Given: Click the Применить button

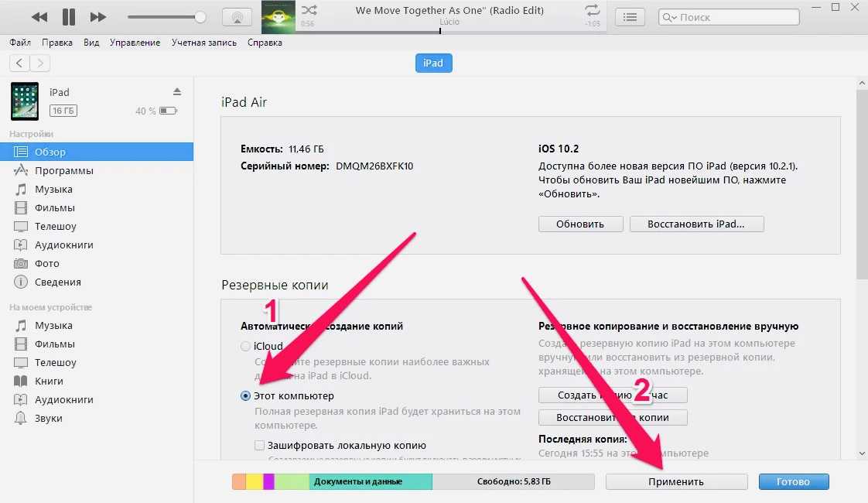Looking at the screenshot, I should [676, 481].
